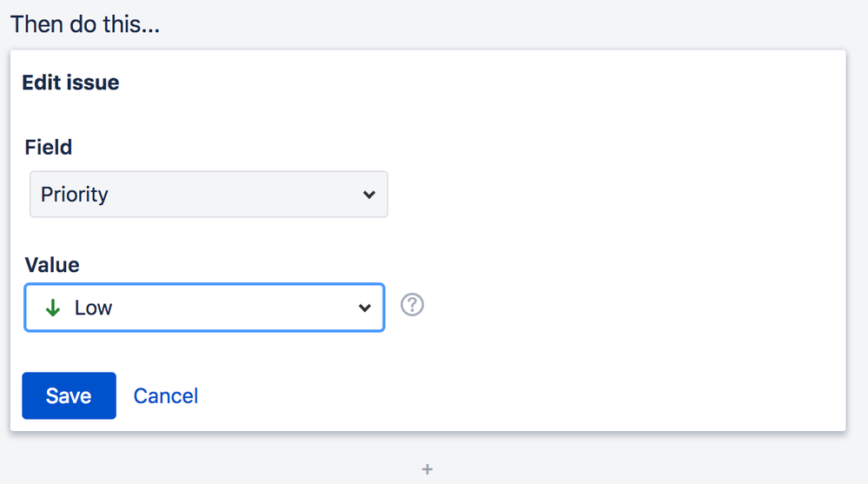Click the "Field" label
This screenshot has height=484, width=868.
[x=49, y=147]
